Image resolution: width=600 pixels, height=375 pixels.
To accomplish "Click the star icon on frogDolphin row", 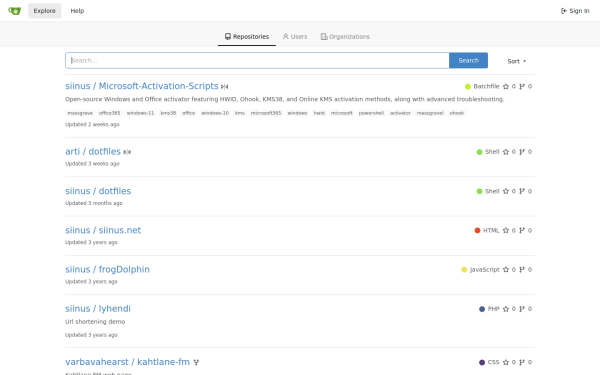I will click(505, 270).
